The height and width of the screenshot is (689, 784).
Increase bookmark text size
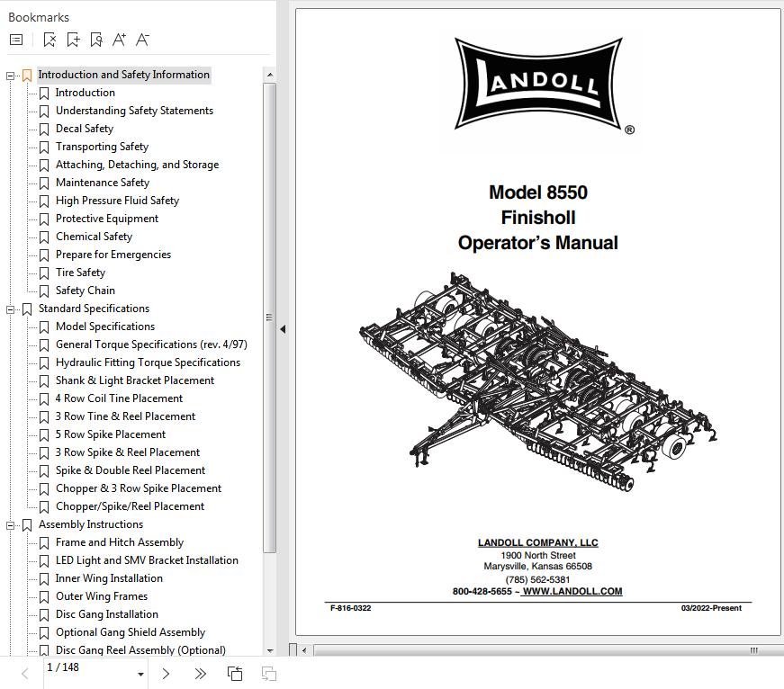pos(119,40)
